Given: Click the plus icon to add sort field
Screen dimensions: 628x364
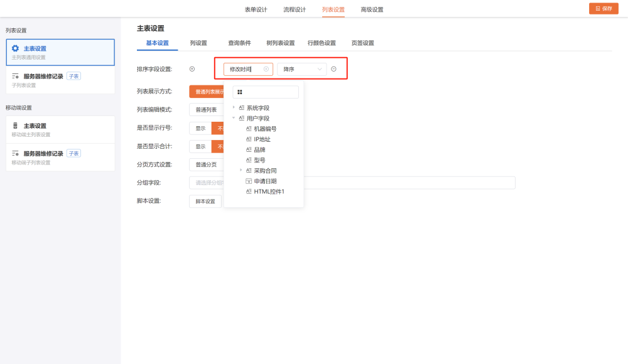Looking at the screenshot, I should (x=192, y=69).
